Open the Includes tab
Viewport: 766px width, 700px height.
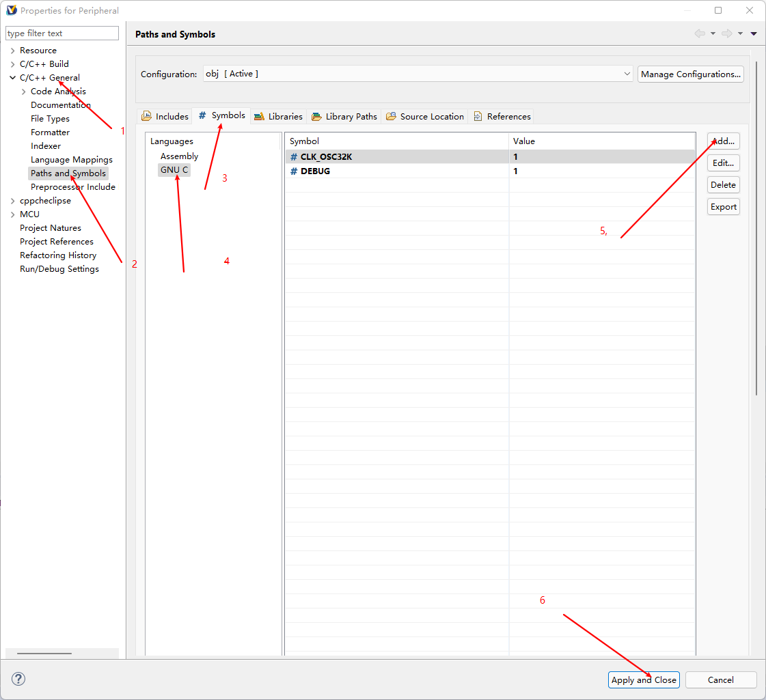165,117
